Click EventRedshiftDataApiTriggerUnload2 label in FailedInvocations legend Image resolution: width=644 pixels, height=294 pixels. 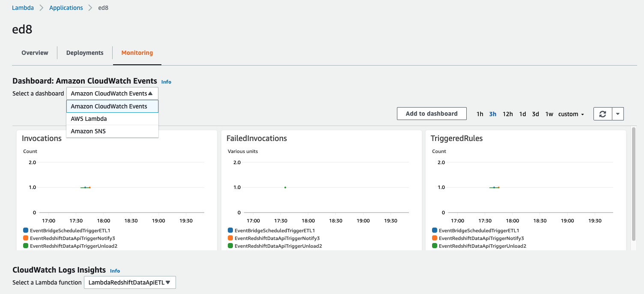point(278,246)
